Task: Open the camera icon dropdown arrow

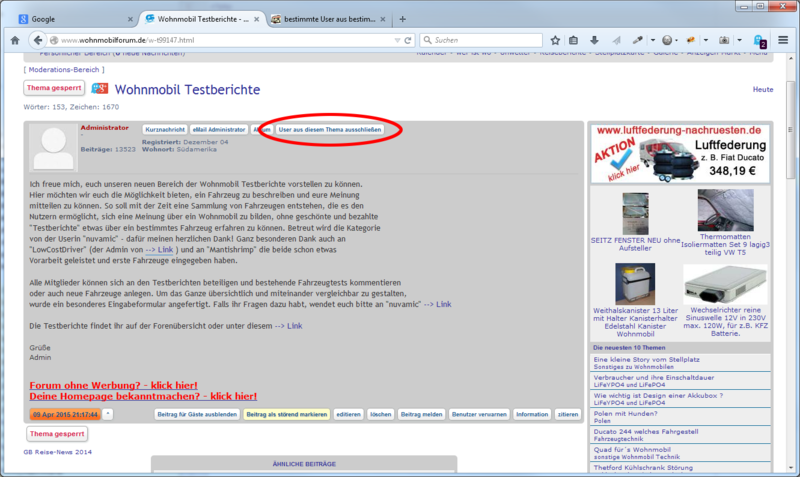Action: pyautogui.click(x=739, y=40)
